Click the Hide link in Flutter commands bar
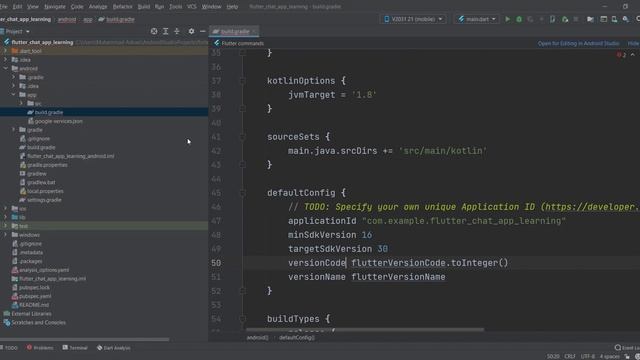 pos(633,43)
